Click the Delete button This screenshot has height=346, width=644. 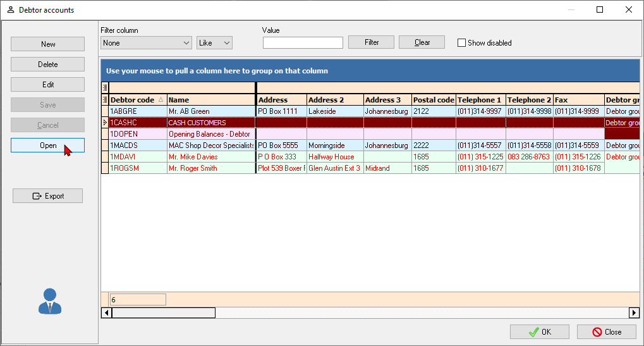[47, 64]
